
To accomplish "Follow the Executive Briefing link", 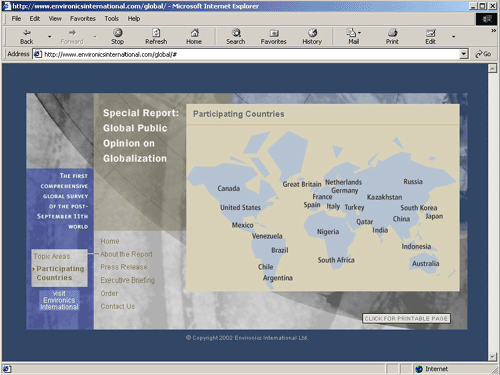I will 128,280.
